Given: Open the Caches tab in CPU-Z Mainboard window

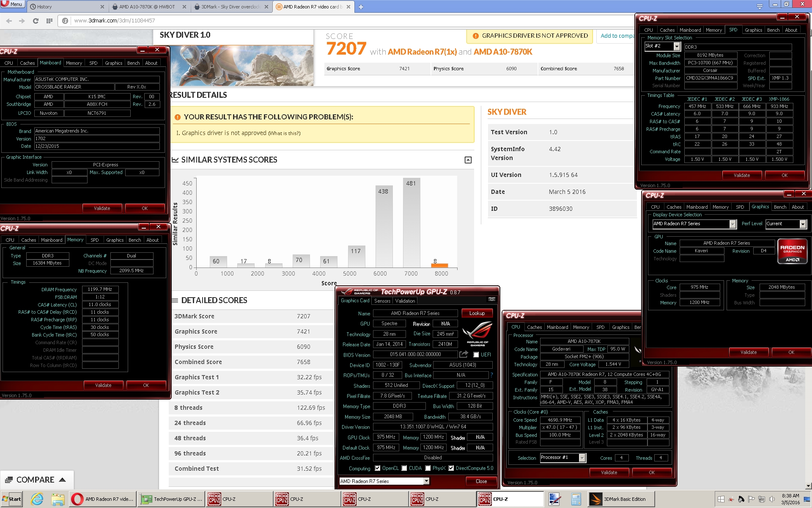Looking at the screenshot, I should coord(27,63).
